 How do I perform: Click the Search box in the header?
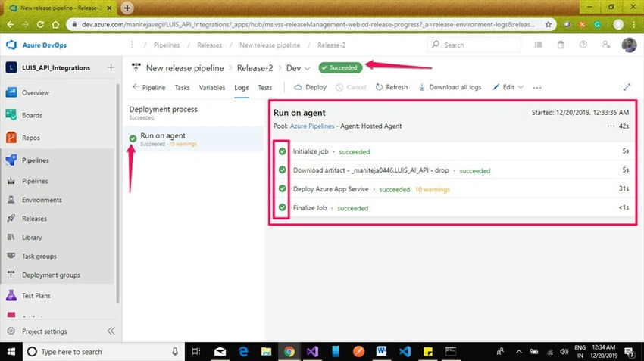coord(474,45)
